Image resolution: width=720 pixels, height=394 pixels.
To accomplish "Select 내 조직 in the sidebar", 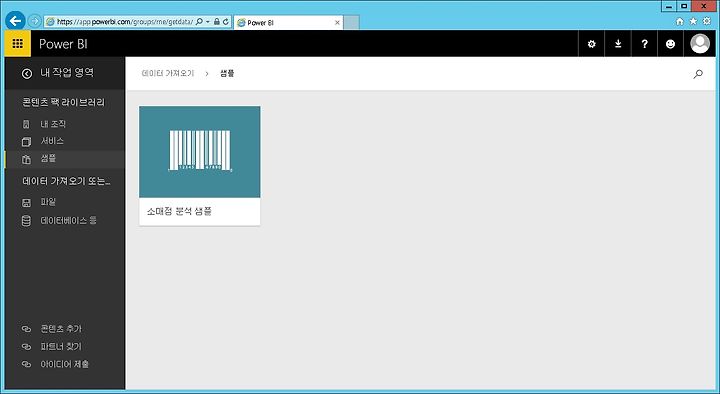I will 53,124.
